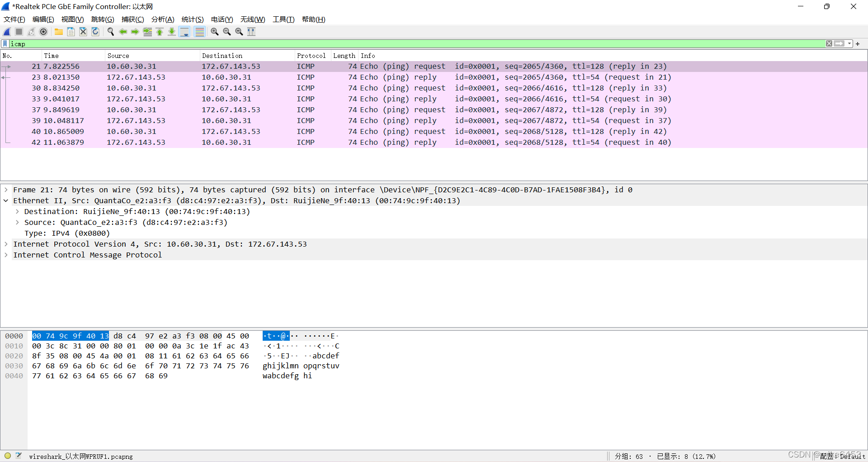Viewport: 868px width, 462px height.
Task: Close this capture file
Action: [x=83, y=32]
